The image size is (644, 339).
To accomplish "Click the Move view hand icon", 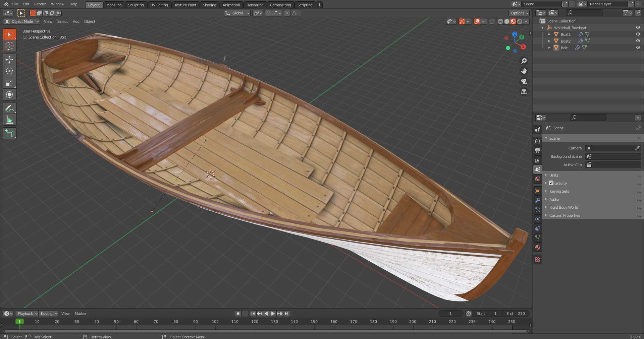I will click(524, 71).
